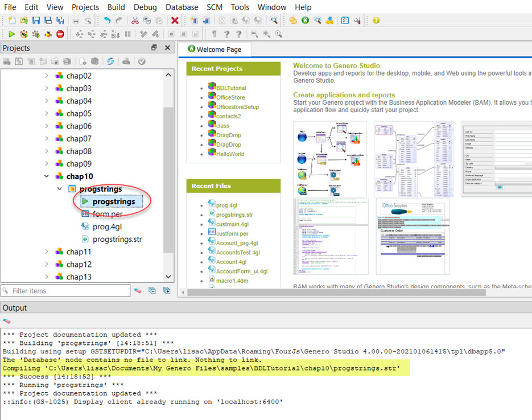Click the checklist tasks icon in toolbar
532x420 pixels.
[345, 20]
